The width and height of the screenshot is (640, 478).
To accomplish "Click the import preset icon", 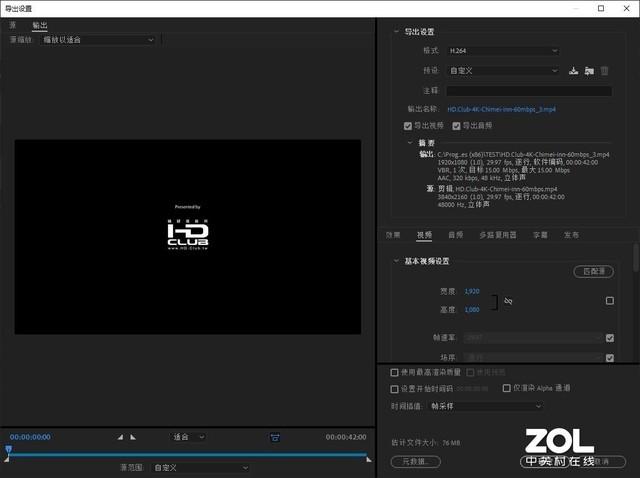I will coord(589,71).
